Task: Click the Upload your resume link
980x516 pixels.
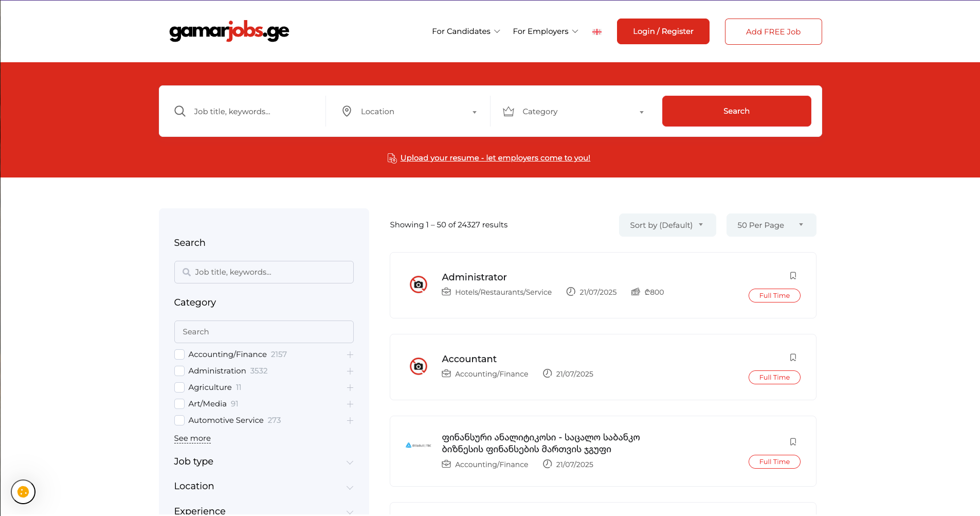Action: (495, 158)
